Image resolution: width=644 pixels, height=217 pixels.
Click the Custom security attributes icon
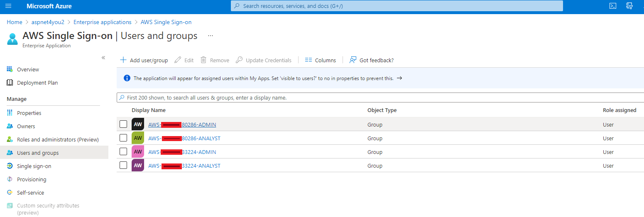[x=10, y=205]
